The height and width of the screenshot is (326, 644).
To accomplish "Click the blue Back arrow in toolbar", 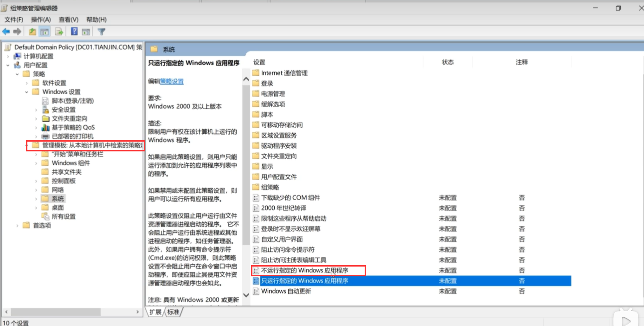I will click(6, 32).
